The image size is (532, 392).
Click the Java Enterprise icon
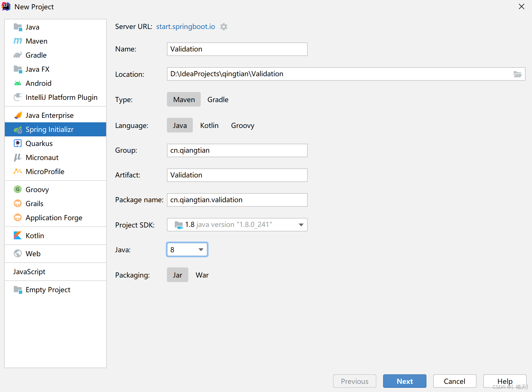pos(18,115)
